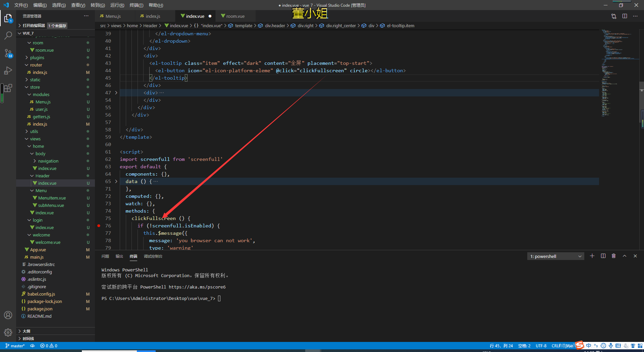Create a new terminal with plus icon

click(x=592, y=256)
